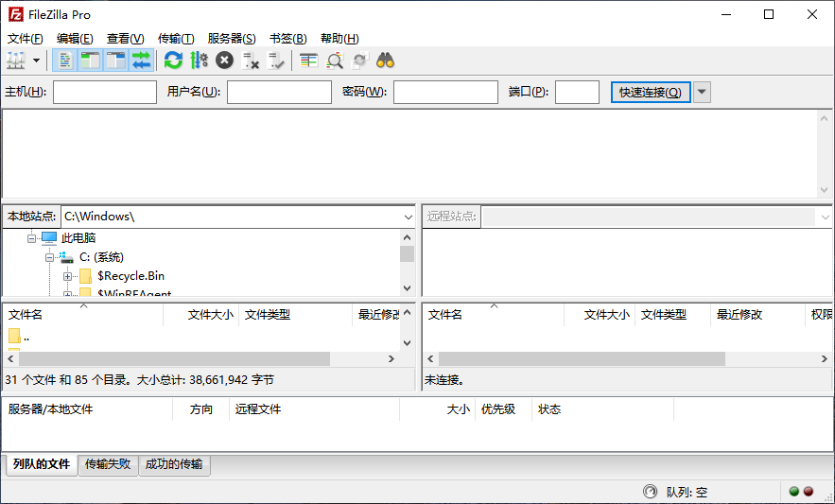The width and height of the screenshot is (835, 504).
Task: Select $Recycle.Bin folder
Action: pyautogui.click(x=131, y=276)
